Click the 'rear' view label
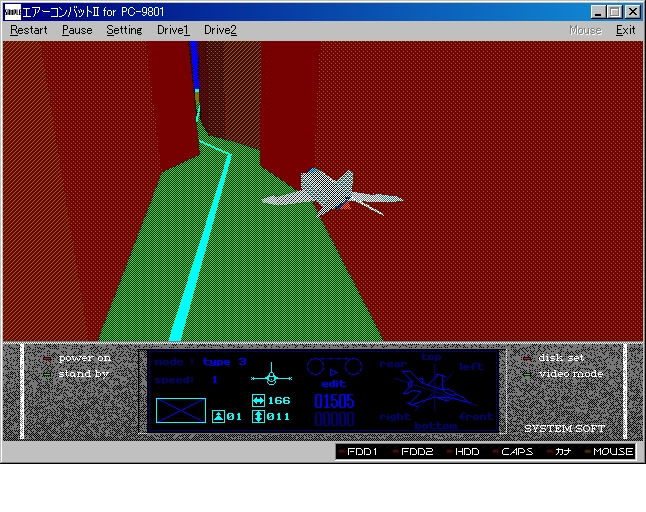 pyautogui.click(x=393, y=364)
